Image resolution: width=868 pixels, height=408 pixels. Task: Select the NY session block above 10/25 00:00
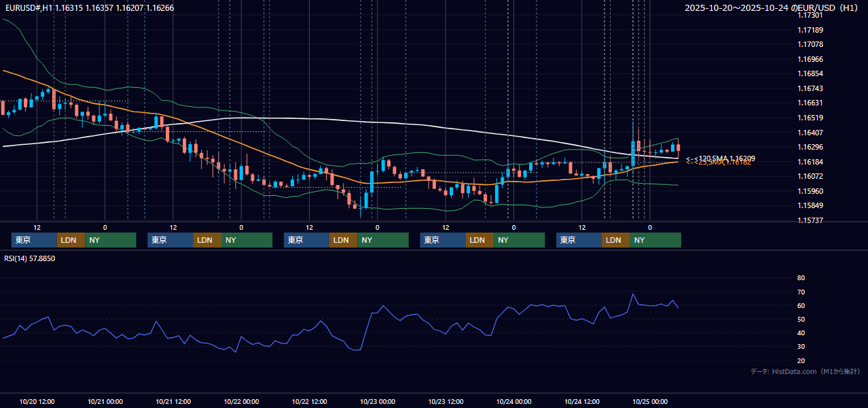pos(655,240)
